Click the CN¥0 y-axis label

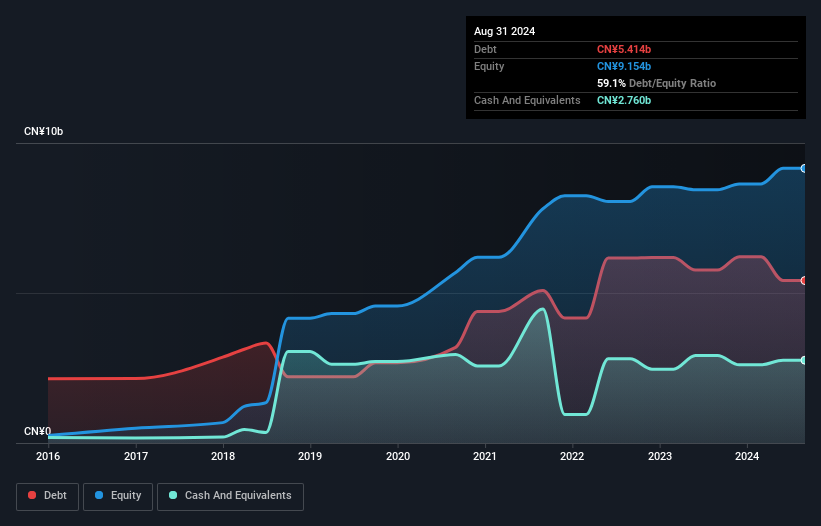coord(38,431)
